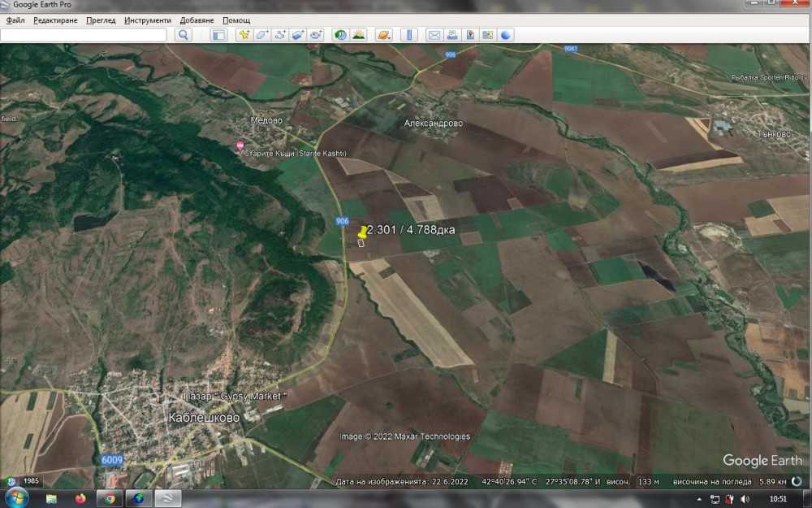Expand the Преглед menu
This screenshot has height=508, width=812.
101,20
